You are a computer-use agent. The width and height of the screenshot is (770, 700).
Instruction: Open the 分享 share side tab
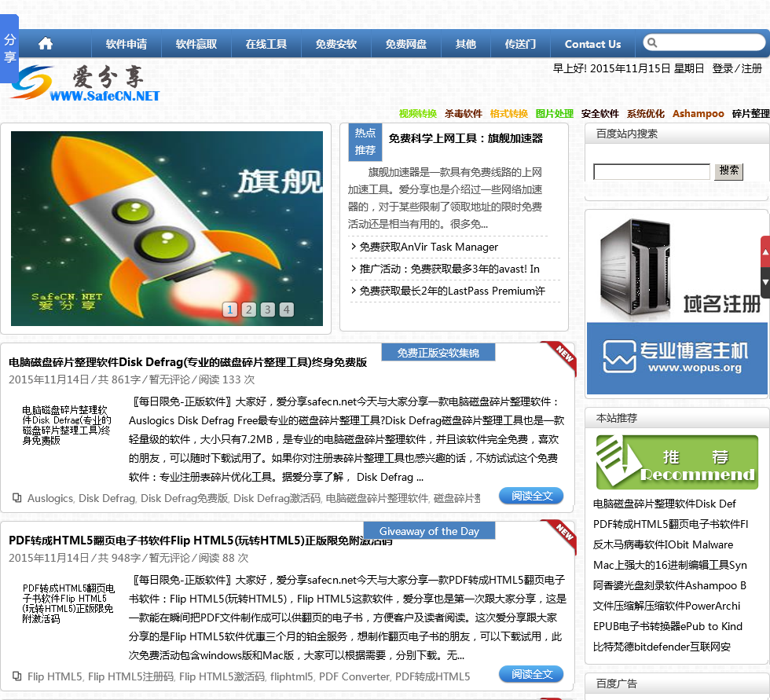[x=9, y=49]
